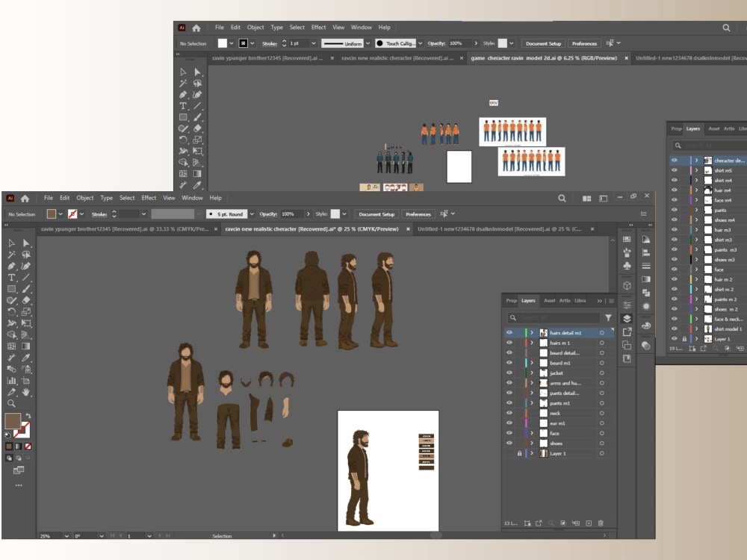
Task: Select the Hand tool in front window
Action: [26, 392]
